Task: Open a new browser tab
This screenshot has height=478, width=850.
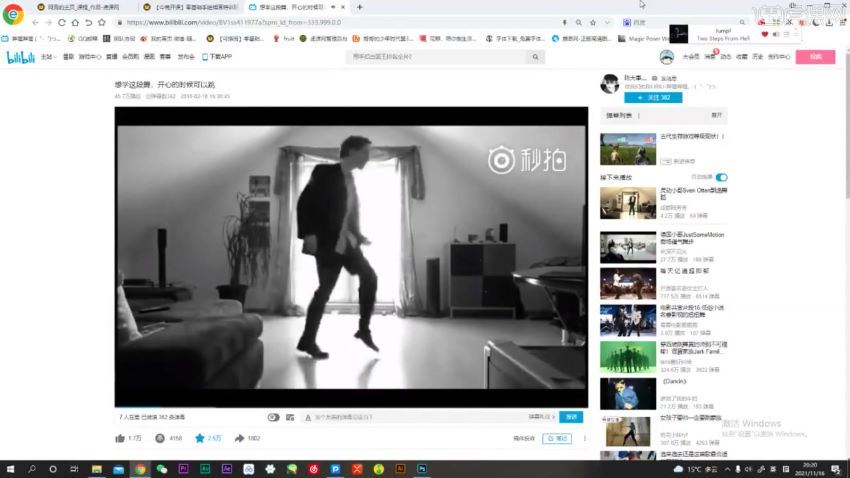Action: click(x=359, y=7)
